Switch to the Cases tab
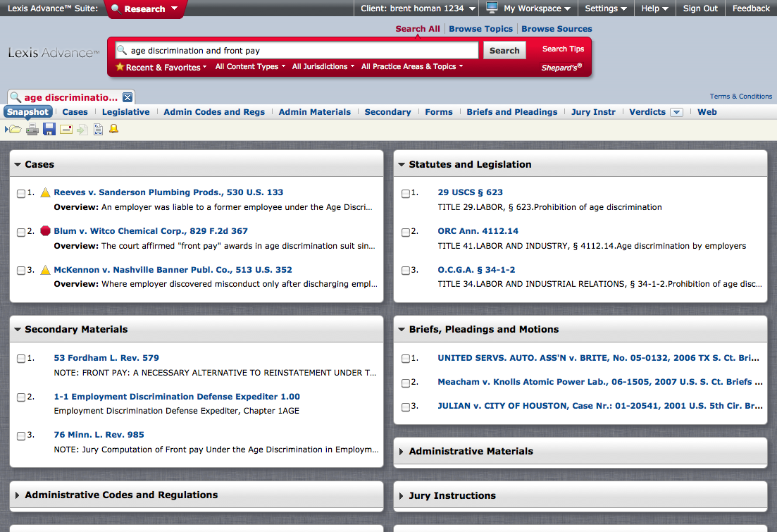The height and width of the screenshot is (532, 777). 75,112
